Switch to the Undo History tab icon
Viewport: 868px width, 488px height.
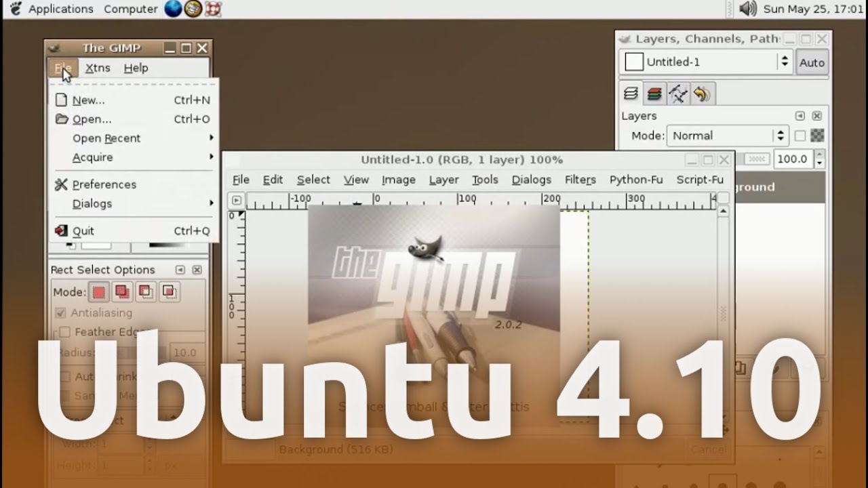coord(701,94)
